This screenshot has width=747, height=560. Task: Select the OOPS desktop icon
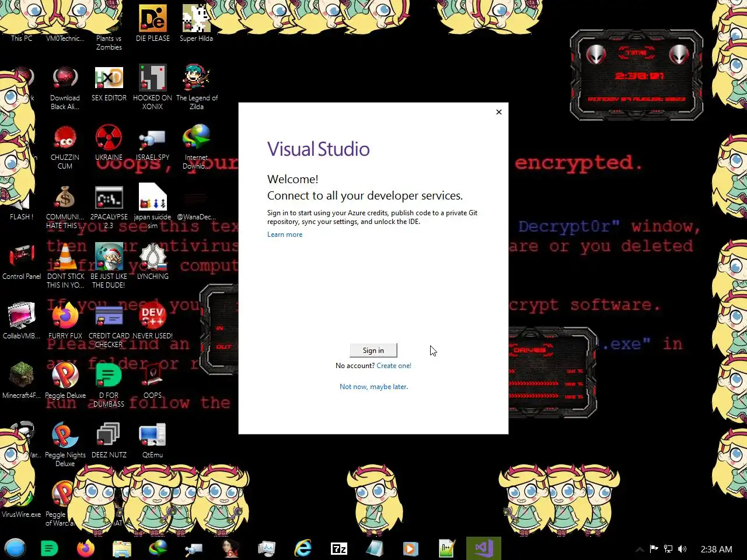153,380
